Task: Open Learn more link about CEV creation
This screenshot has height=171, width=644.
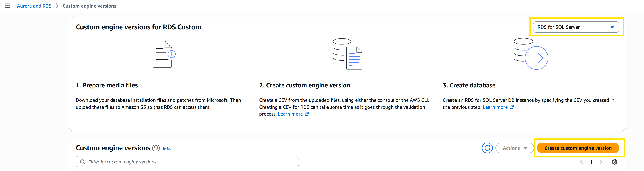Action: (x=293, y=114)
